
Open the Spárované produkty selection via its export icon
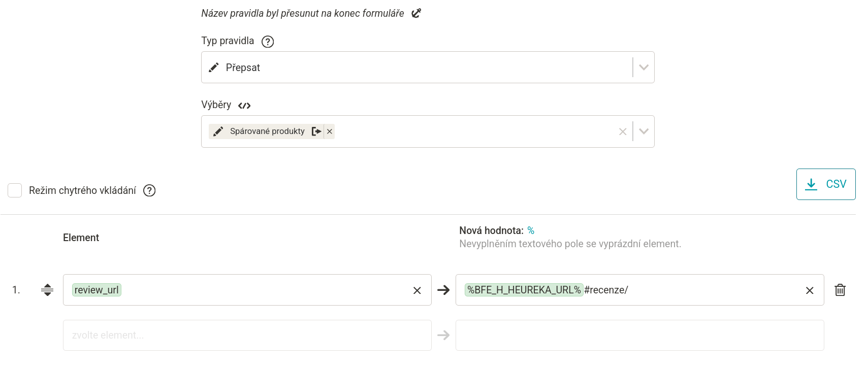coord(316,131)
